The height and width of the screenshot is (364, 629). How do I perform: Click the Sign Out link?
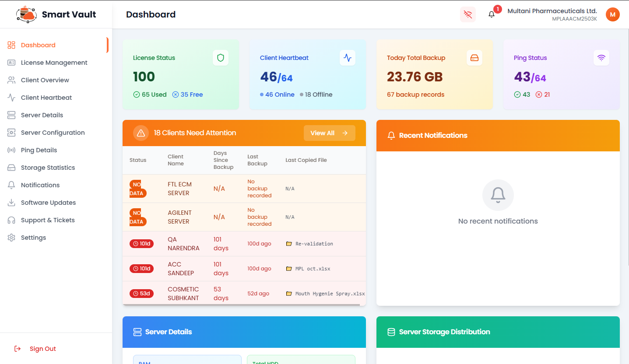pyautogui.click(x=42, y=349)
